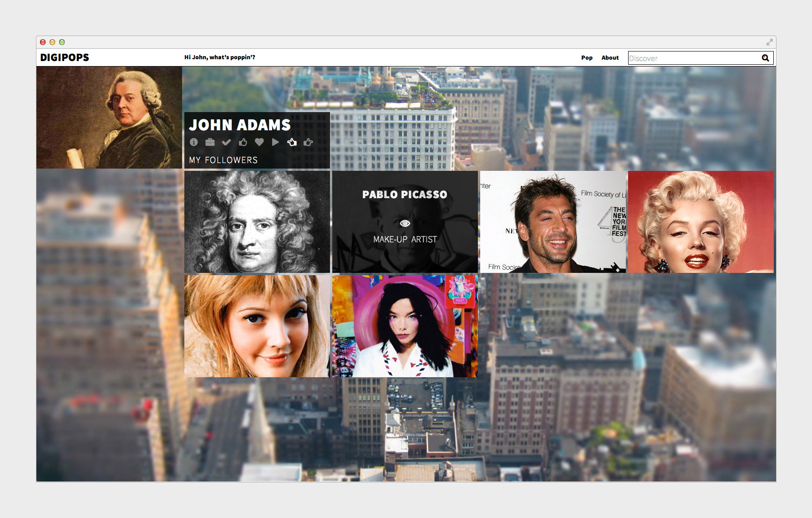Open the Film Society man photo tile
The image size is (812, 518).
pos(553,222)
